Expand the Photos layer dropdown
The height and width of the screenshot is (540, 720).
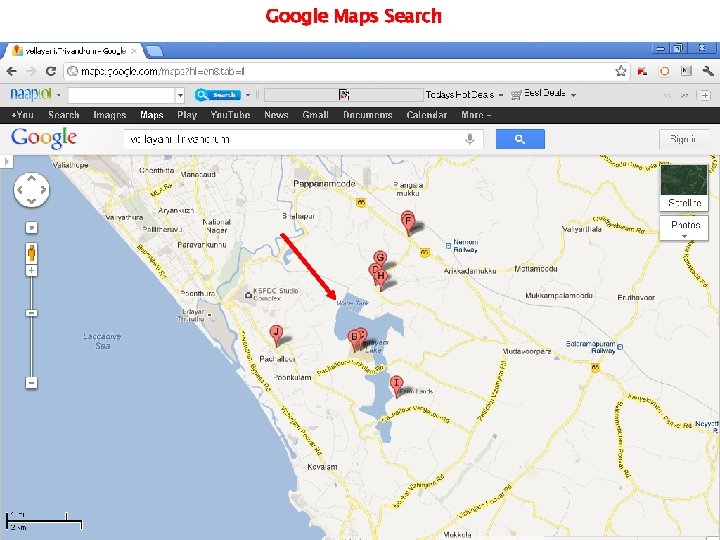click(x=684, y=236)
